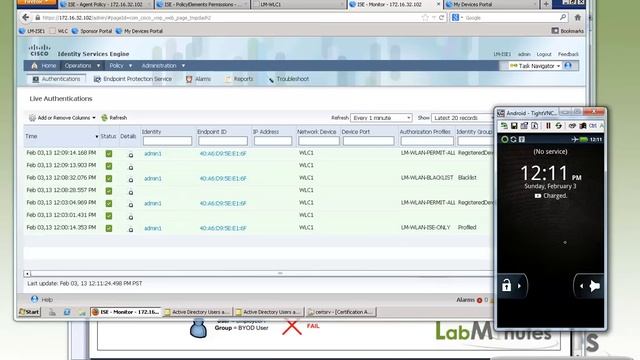
Task: Click the Network Device filter field
Action: click(319, 141)
